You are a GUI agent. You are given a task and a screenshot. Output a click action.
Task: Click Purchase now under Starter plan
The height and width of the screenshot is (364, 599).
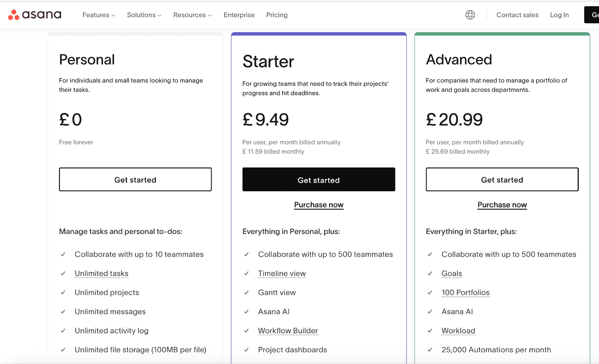pyautogui.click(x=319, y=205)
